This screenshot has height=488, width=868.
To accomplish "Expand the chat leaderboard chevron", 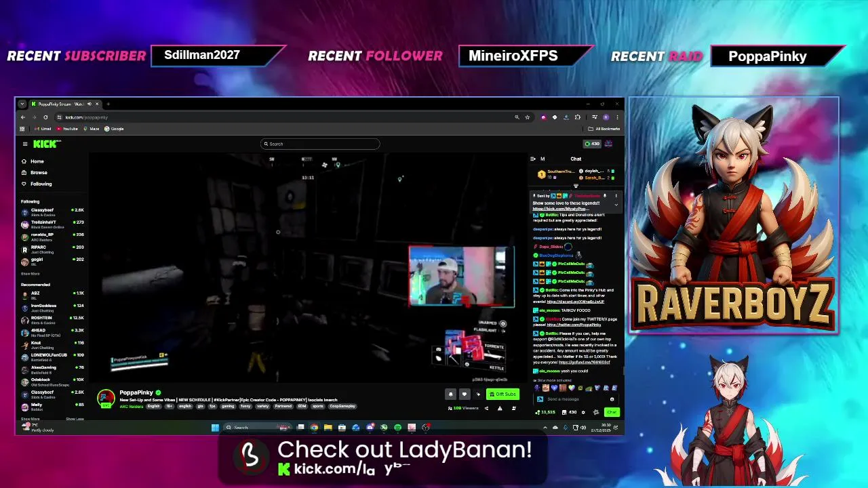I will pyautogui.click(x=576, y=186).
